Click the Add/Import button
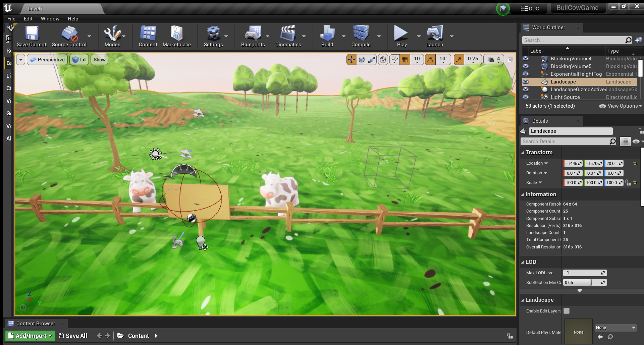Viewport: 644px width, 345px height. point(30,336)
